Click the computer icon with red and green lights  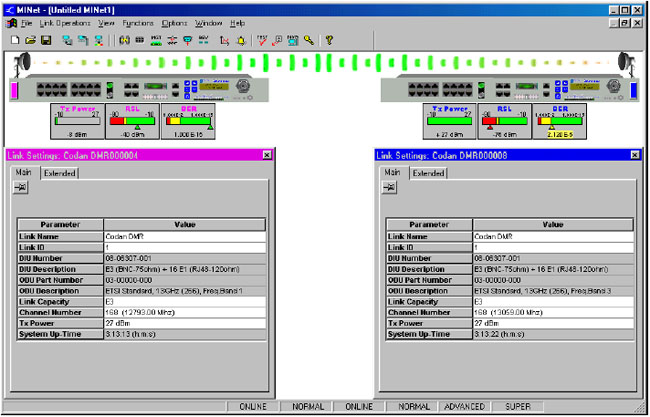click(99, 40)
